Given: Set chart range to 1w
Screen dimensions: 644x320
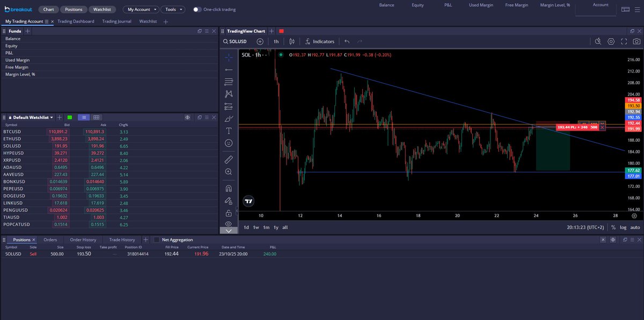Looking at the screenshot, I should 256,227.
